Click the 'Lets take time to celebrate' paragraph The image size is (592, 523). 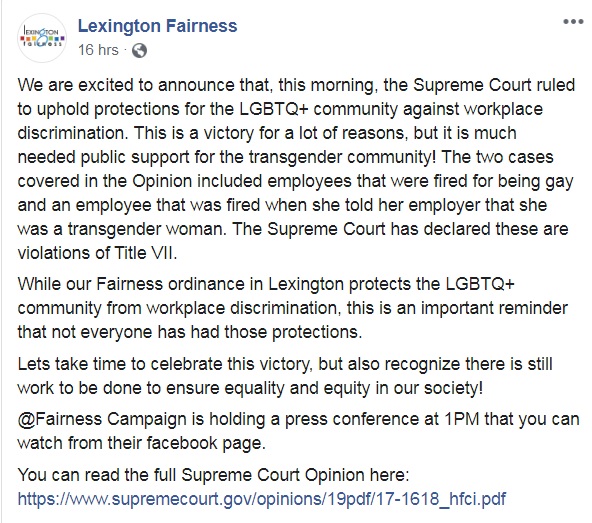(x=285, y=376)
